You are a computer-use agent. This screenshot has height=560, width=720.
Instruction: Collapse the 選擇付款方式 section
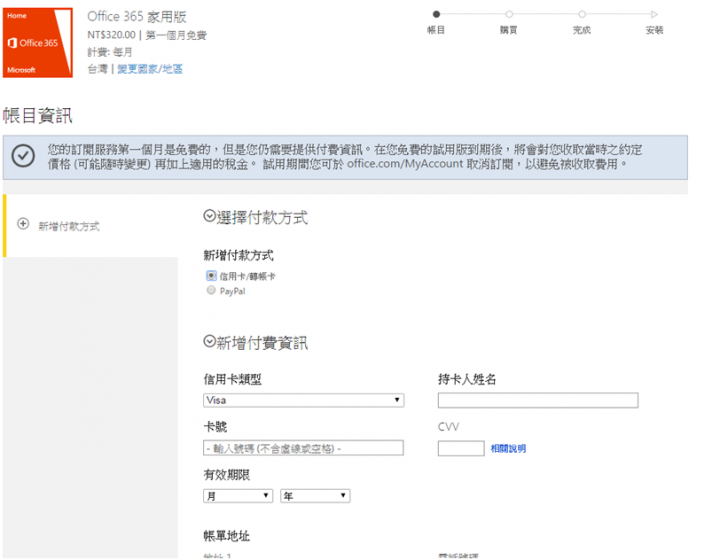[x=209, y=216]
